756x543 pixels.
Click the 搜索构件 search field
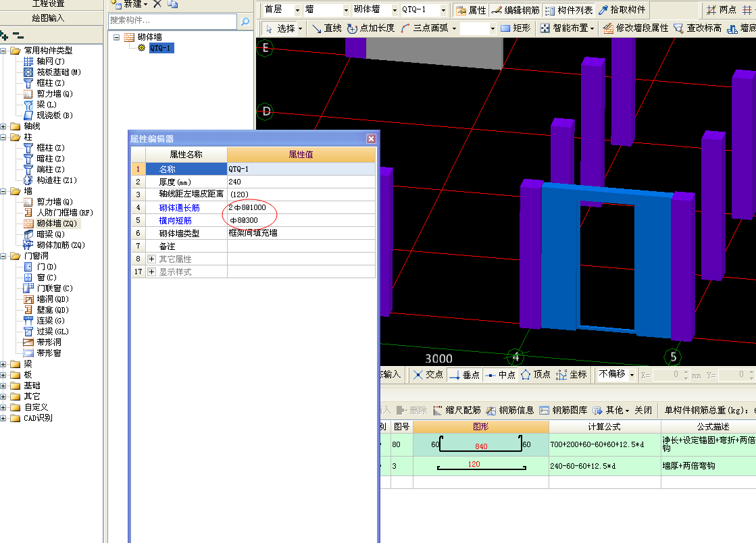[172, 21]
